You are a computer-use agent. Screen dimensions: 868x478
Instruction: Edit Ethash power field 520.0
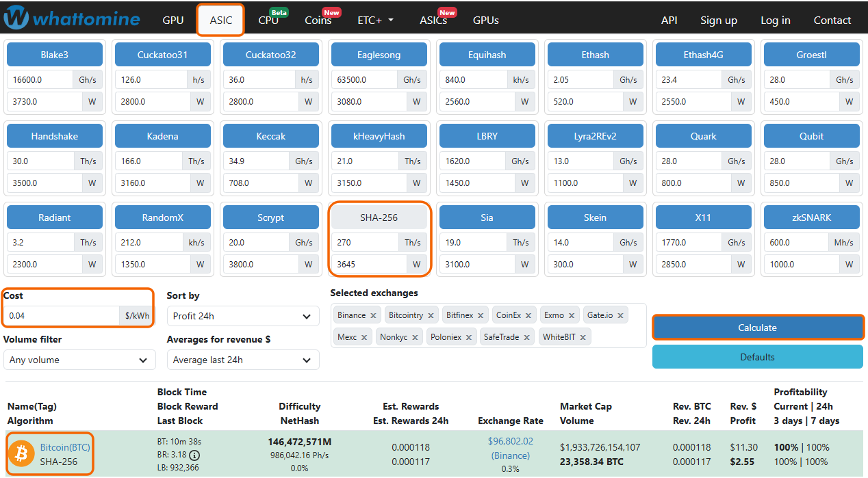[586, 101]
